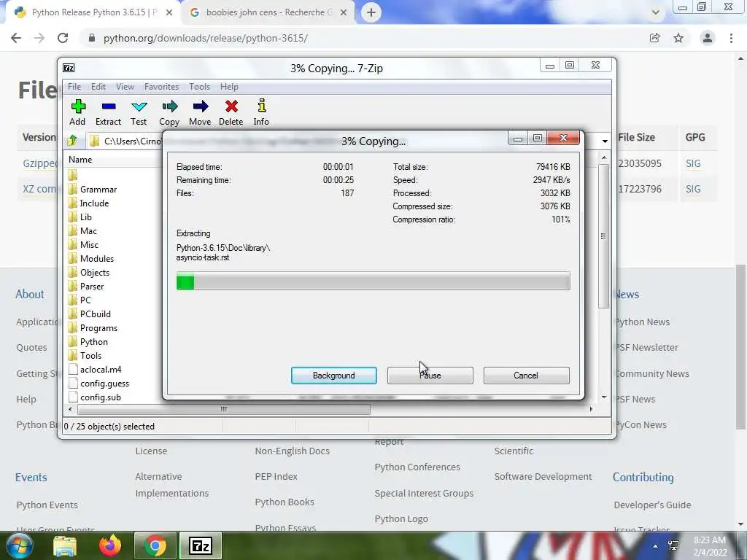747x560 pixels.
Task: Click the 7-Zip horizontal scrollbar thumb
Action: point(224,409)
